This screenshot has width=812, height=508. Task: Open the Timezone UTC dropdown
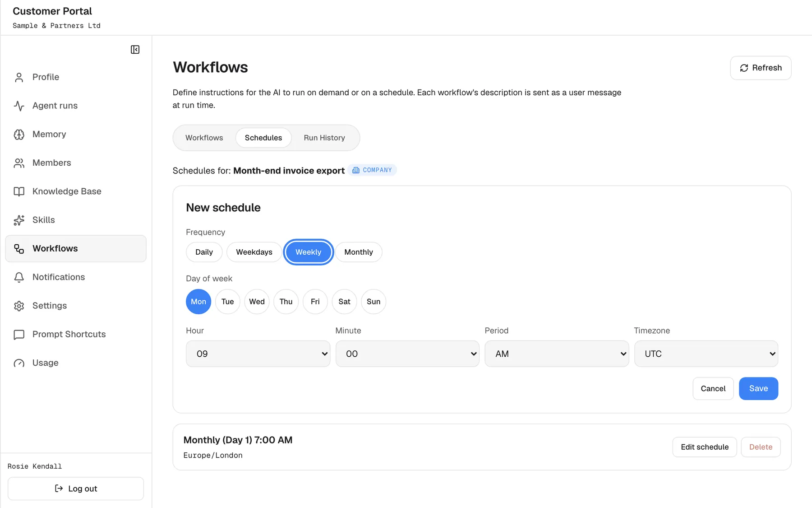706,354
